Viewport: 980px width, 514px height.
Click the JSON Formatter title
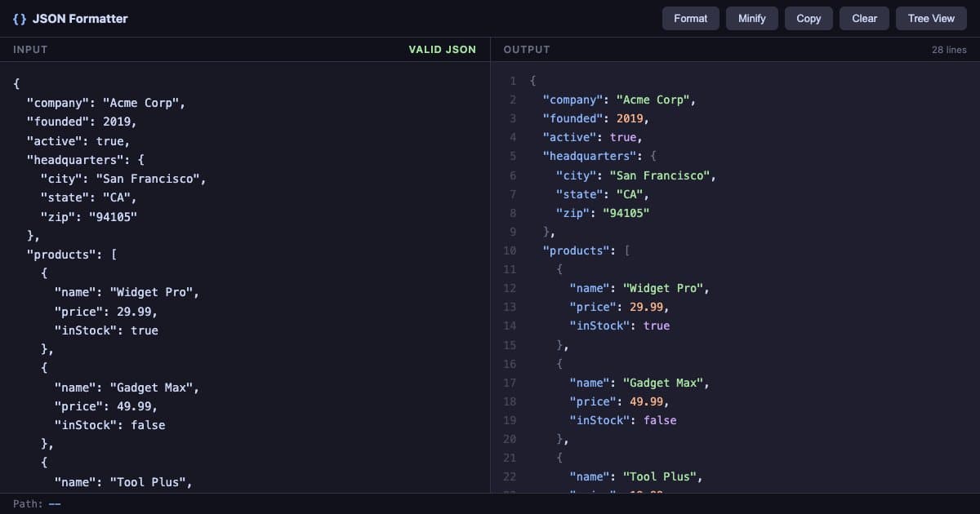(80, 18)
